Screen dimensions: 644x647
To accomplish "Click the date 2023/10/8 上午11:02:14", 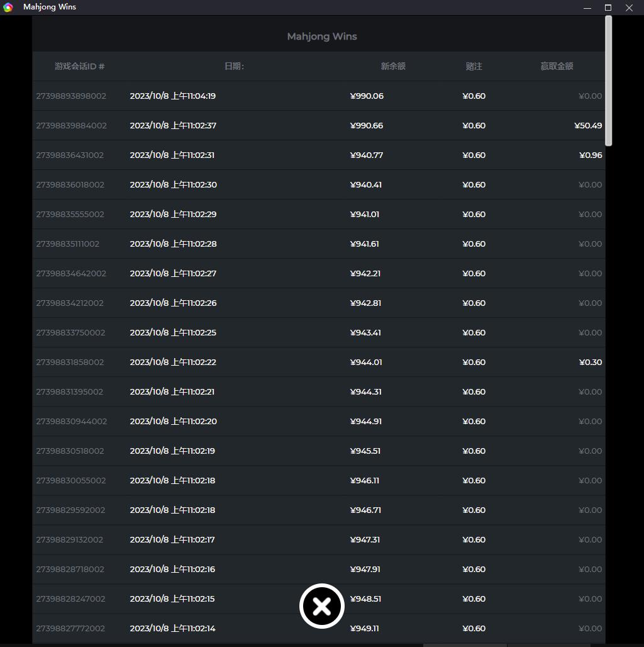I will (172, 628).
